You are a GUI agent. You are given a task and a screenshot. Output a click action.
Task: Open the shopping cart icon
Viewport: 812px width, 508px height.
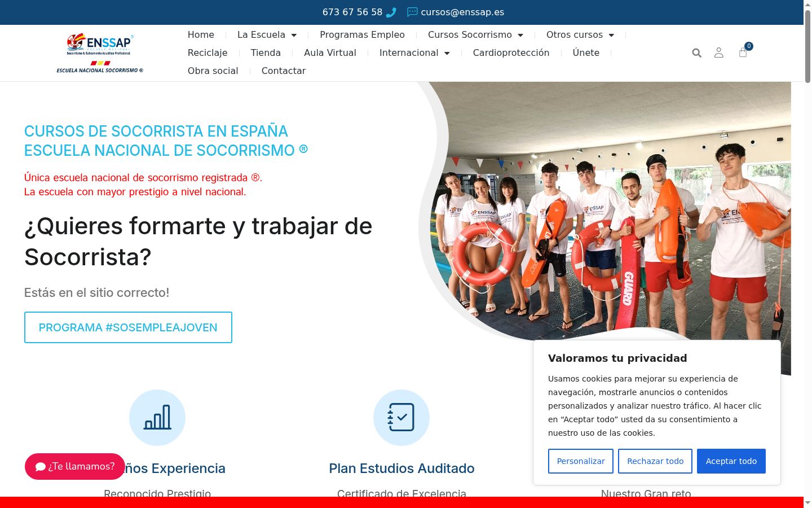tap(743, 52)
